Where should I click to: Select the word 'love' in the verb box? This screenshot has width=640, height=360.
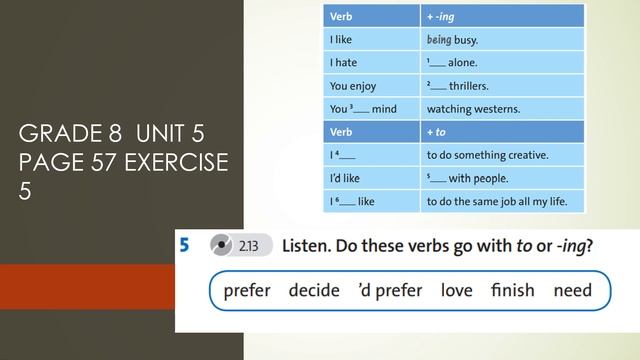pyautogui.click(x=456, y=290)
